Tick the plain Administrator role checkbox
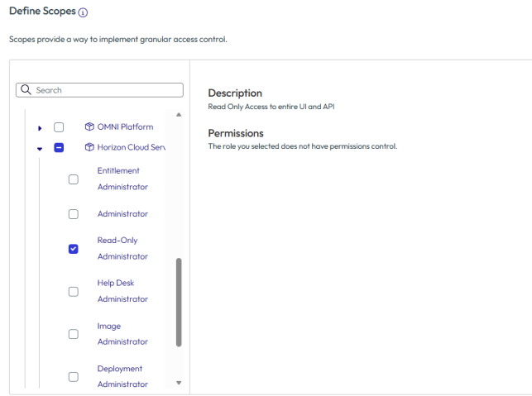Viewport: 532px width, 396px height. tap(74, 214)
